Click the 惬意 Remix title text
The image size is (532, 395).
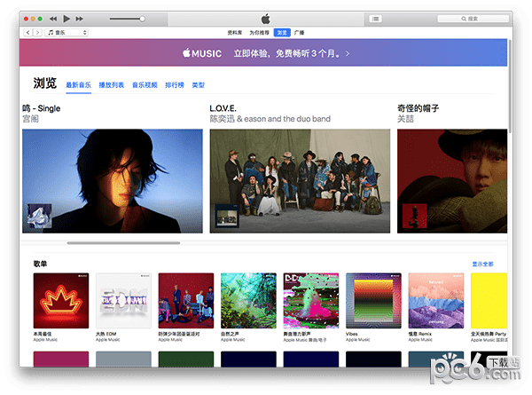coord(420,334)
